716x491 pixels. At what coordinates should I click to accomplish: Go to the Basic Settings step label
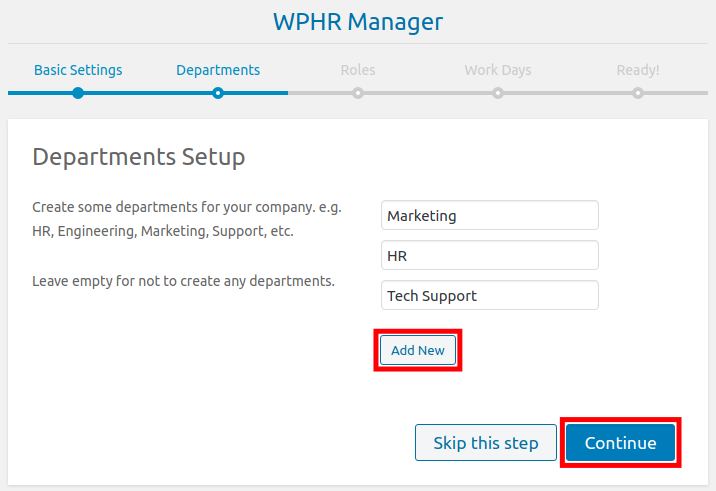click(78, 70)
